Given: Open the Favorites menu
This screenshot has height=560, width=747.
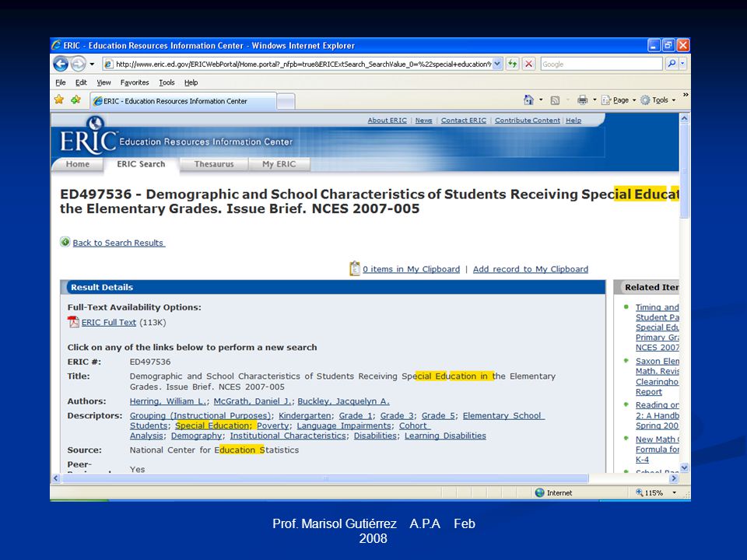Looking at the screenshot, I should tap(135, 82).
